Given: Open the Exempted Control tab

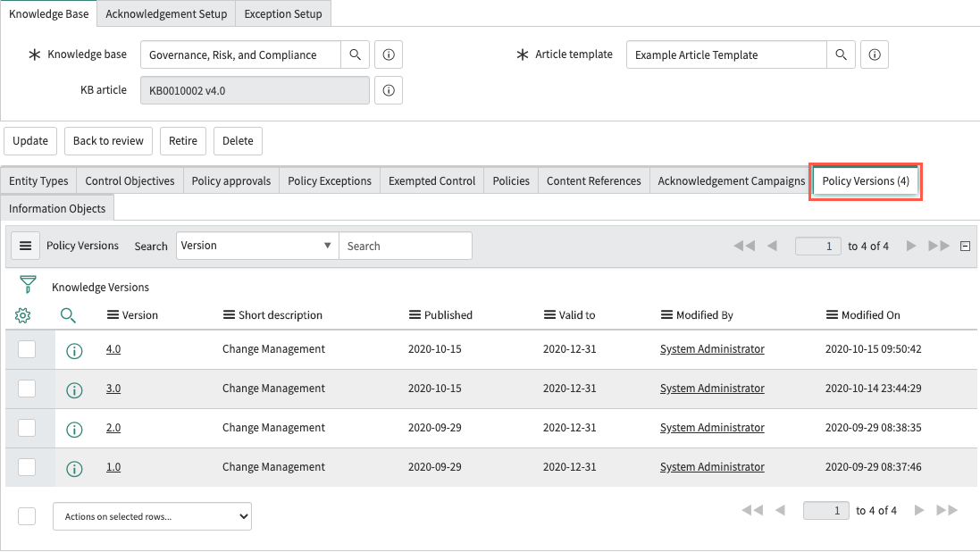Looking at the screenshot, I should (x=431, y=180).
